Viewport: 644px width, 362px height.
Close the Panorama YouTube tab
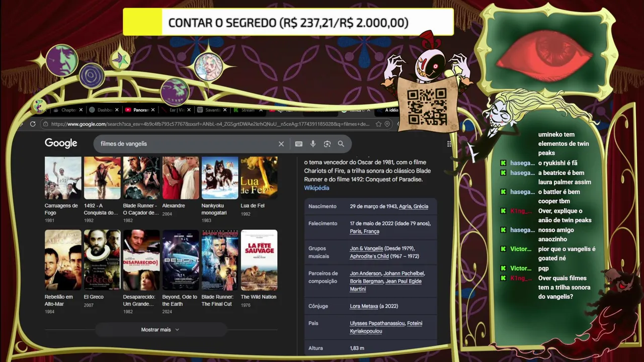153,110
